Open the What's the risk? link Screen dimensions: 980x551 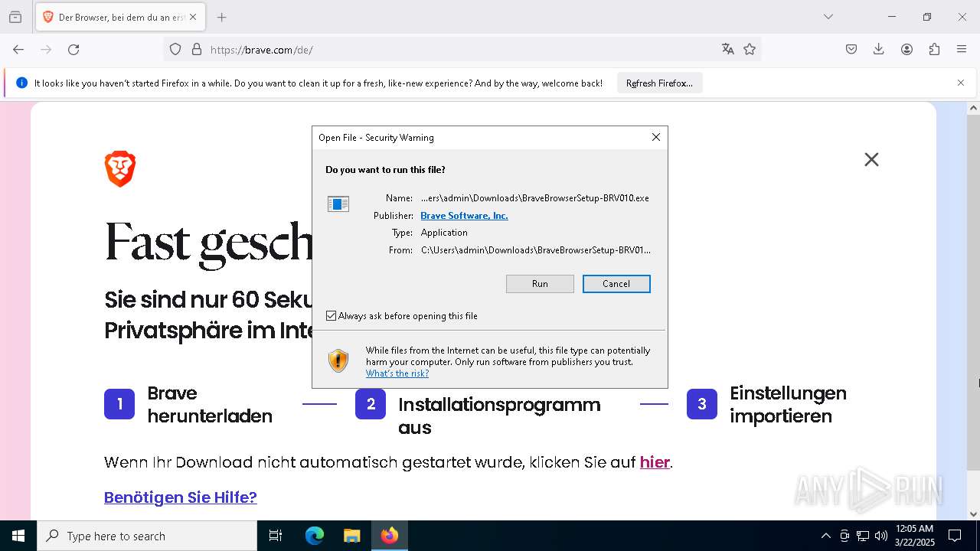pyautogui.click(x=397, y=373)
